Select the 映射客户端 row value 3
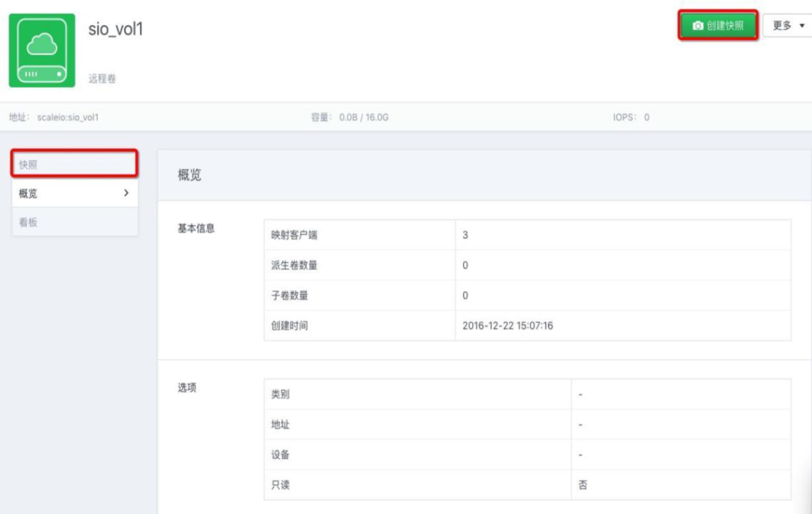Image resolution: width=812 pixels, height=514 pixels. (465, 235)
